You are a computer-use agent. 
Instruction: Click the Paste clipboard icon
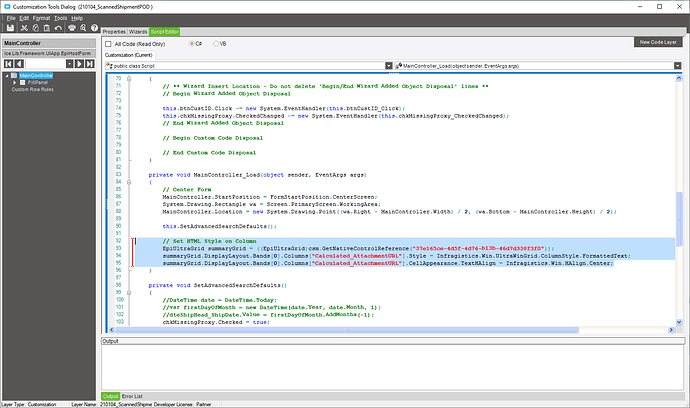(47, 28)
